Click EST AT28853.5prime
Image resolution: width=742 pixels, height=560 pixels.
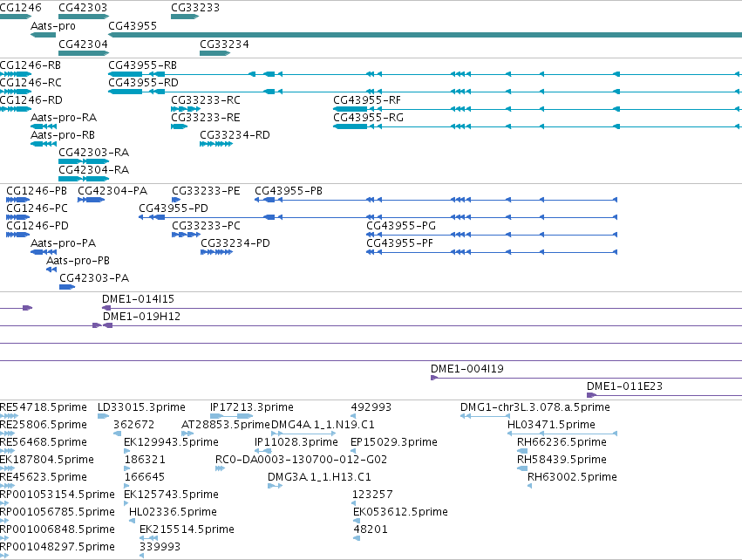(x=226, y=425)
